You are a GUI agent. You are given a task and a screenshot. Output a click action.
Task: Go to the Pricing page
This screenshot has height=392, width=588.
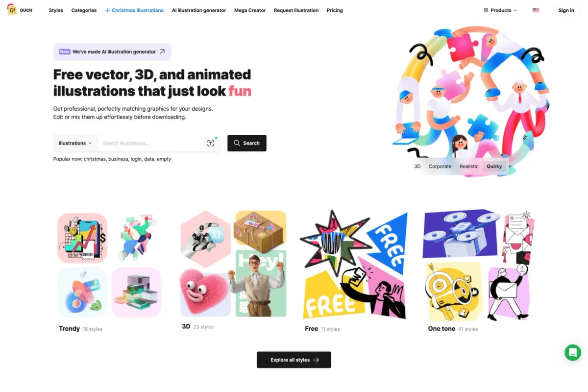[x=335, y=10]
